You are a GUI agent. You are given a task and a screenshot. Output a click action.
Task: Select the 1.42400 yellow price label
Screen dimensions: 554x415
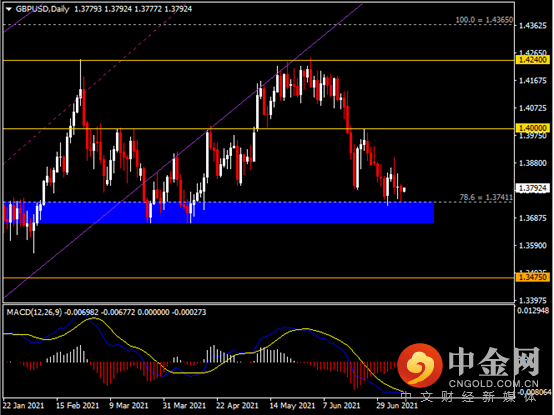click(x=532, y=60)
